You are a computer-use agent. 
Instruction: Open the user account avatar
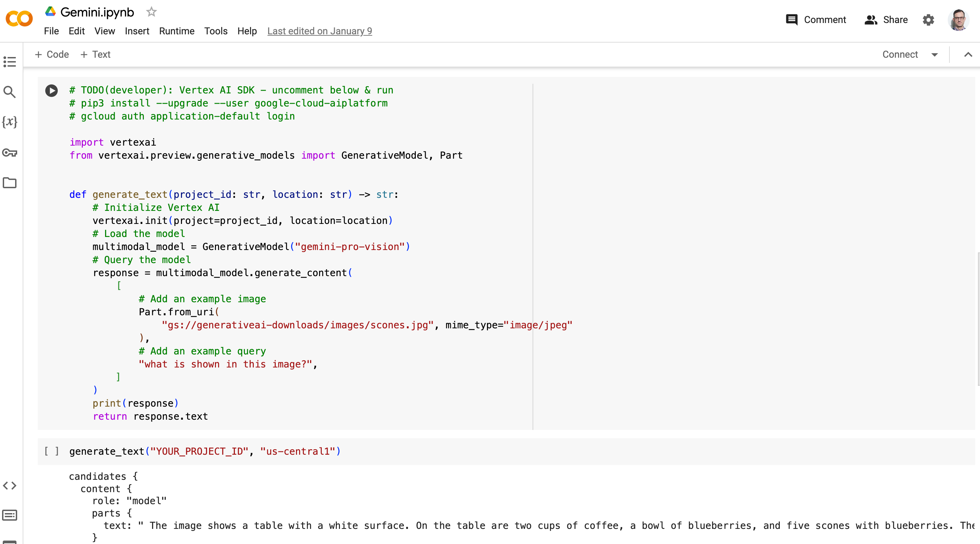(958, 20)
